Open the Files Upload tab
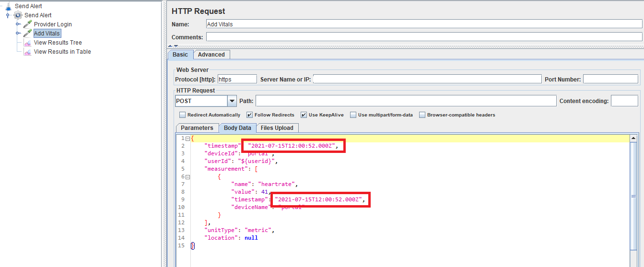The height and width of the screenshot is (267, 644). (x=277, y=128)
